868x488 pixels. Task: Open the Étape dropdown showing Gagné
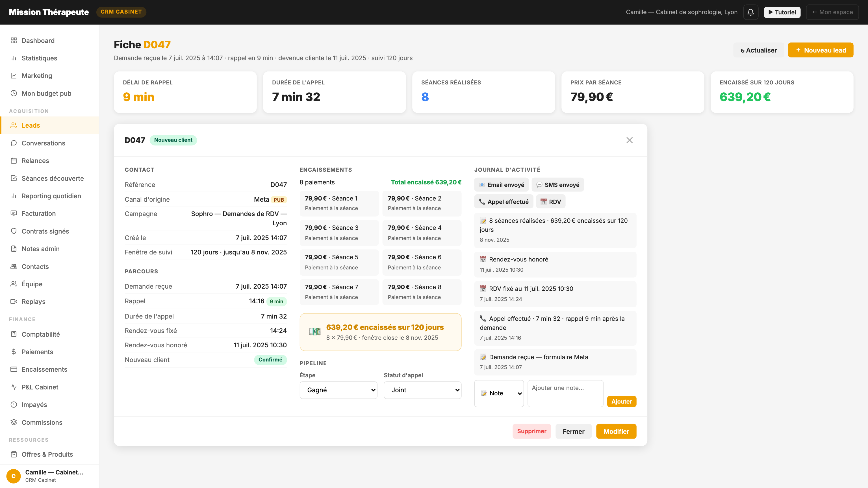[x=338, y=390]
